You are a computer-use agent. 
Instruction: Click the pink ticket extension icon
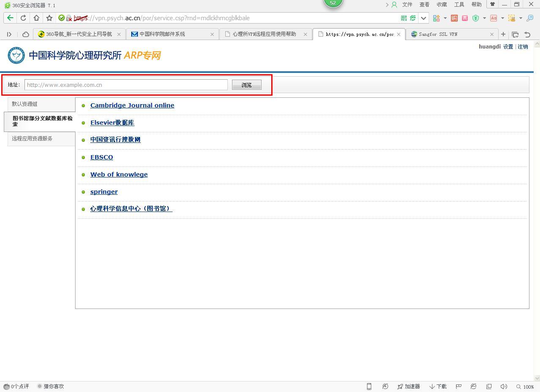465,18
